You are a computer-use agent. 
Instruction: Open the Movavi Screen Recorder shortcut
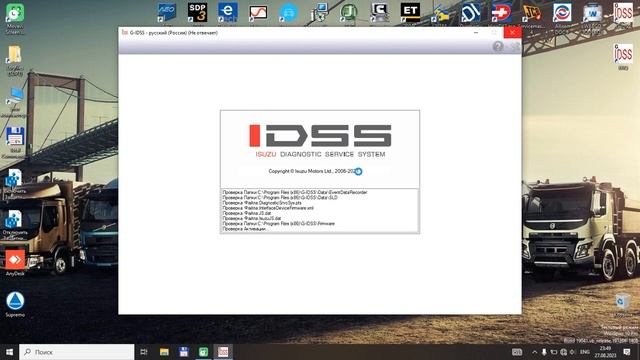coord(15,13)
